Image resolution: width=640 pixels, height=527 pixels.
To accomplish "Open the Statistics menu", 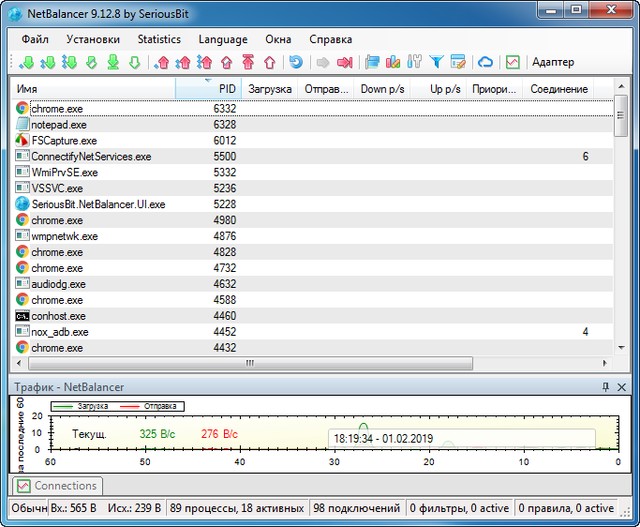I will (x=159, y=39).
